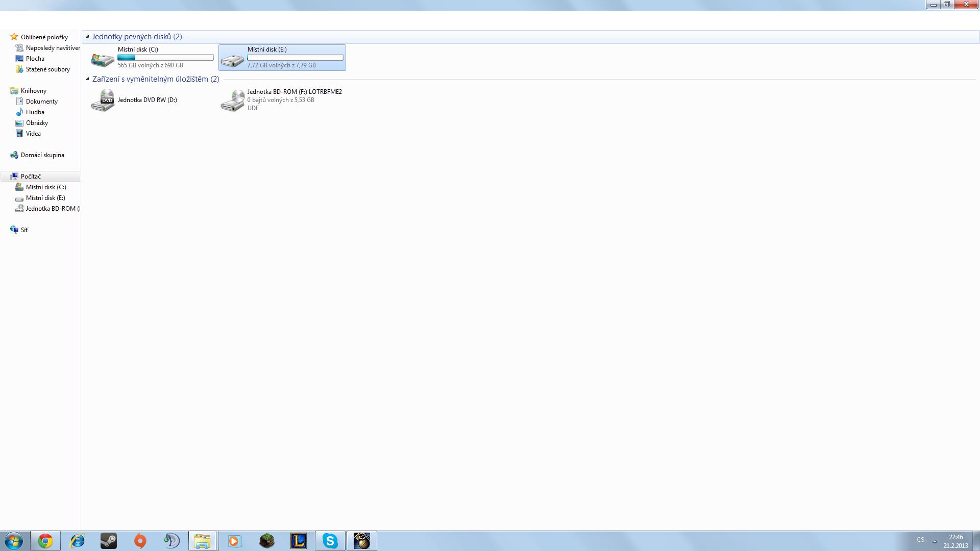Viewport: 980px width, 551px height.
Task: Select Dokumenty in Knihovny tree
Action: coord(41,102)
